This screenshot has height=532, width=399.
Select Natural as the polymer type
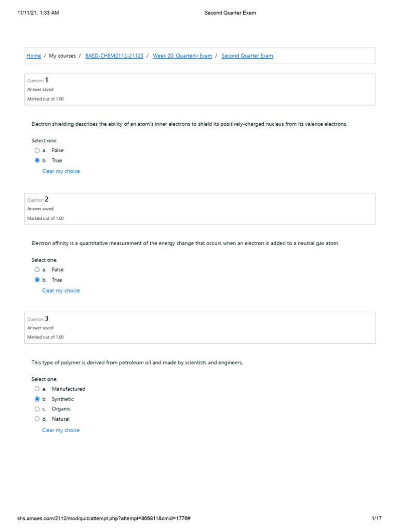point(37,419)
